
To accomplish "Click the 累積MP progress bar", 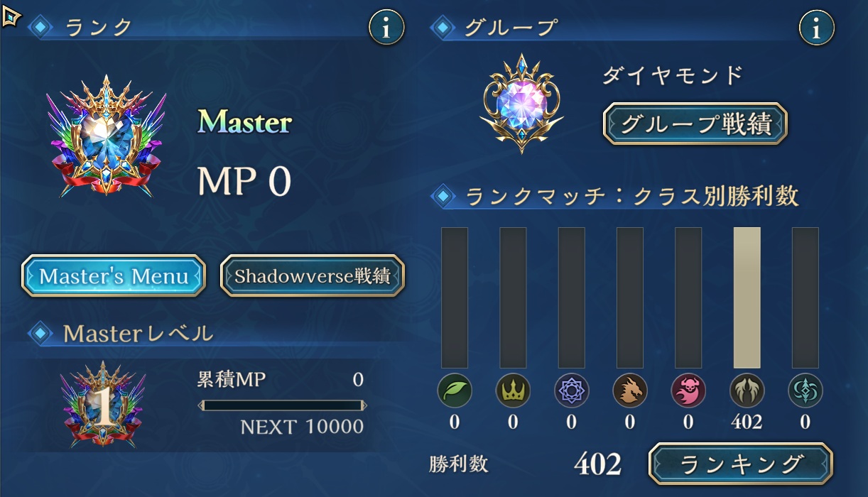I will pyautogui.click(x=283, y=405).
